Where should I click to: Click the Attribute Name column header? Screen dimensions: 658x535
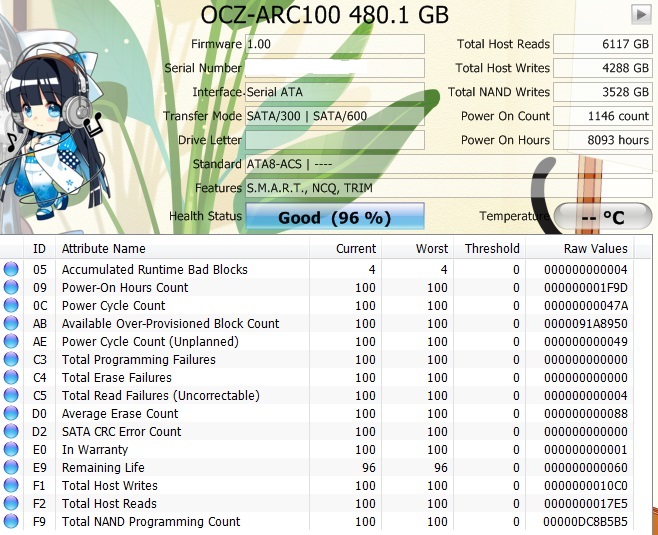tap(183, 248)
